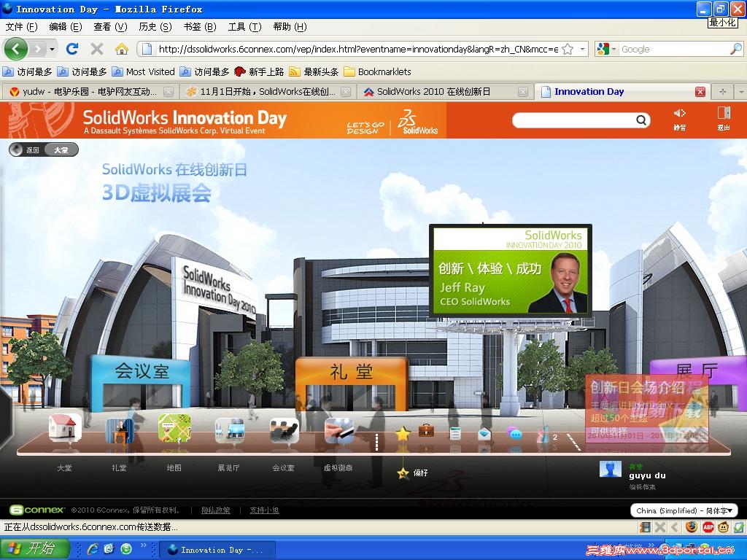Click the 退出 exit door icon
The height and width of the screenshot is (560, 747).
tap(724, 117)
